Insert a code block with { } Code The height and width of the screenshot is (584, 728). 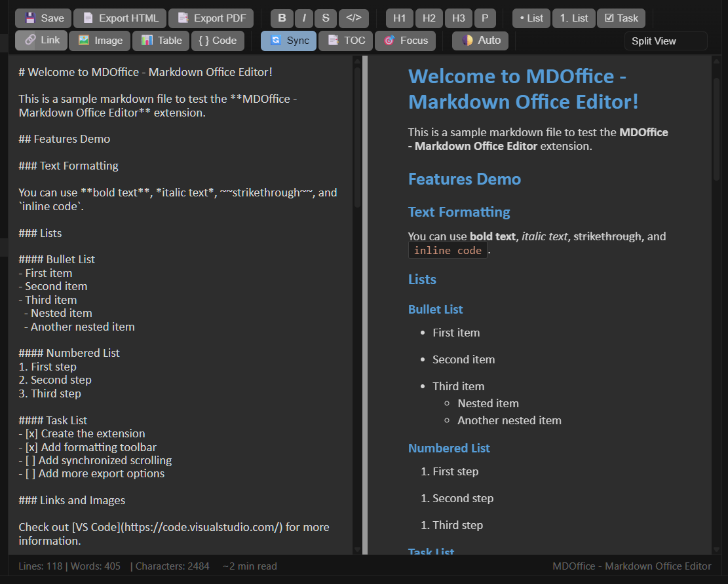point(218,41)
